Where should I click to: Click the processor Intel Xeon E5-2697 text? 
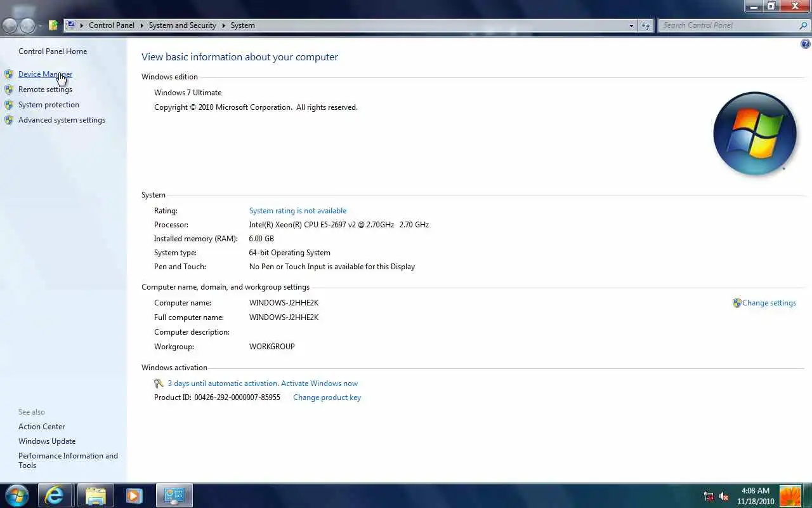coord(339,225)
